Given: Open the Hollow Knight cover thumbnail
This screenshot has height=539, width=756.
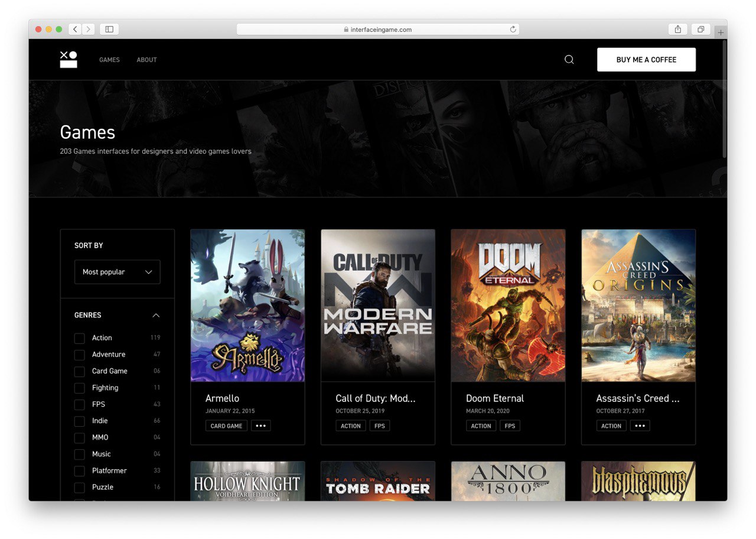Looking at the screenshot, I should (247, 481).
